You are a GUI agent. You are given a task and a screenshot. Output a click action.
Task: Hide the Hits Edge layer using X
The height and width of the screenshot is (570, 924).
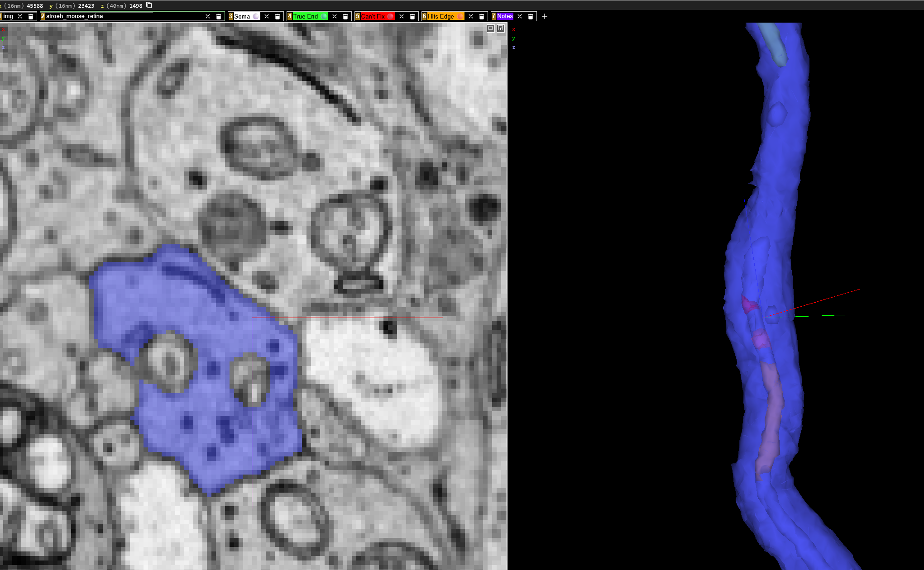pyautogui.click(x=471, y=16)
